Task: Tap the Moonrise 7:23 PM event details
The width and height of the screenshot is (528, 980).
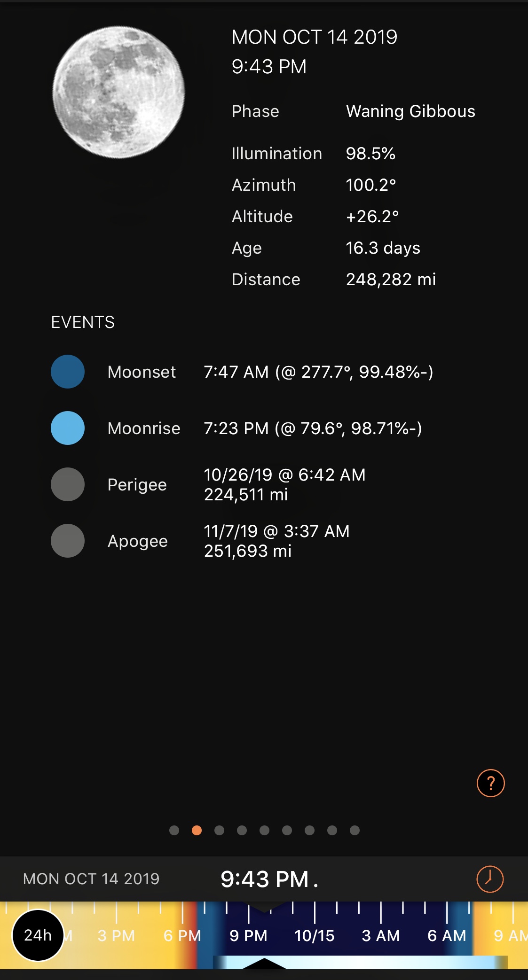Action: (x=313, y=428)
